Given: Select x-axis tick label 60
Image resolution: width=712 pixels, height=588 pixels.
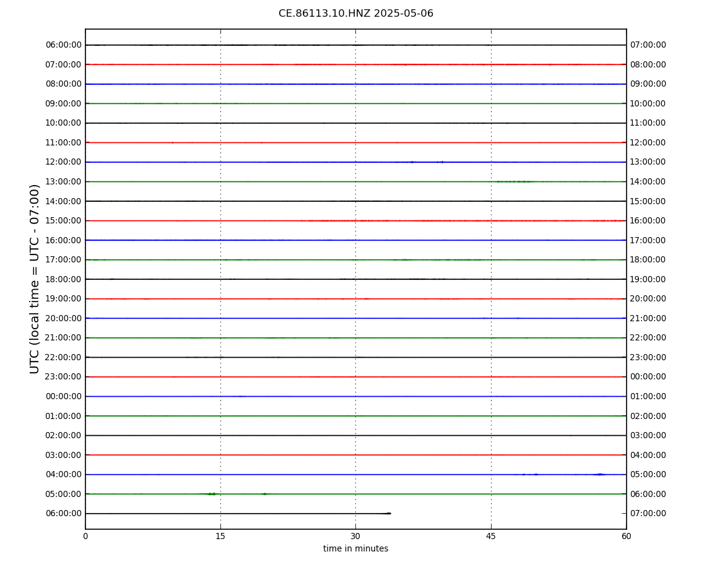Looking at the screenshot, I should (626, 536).
